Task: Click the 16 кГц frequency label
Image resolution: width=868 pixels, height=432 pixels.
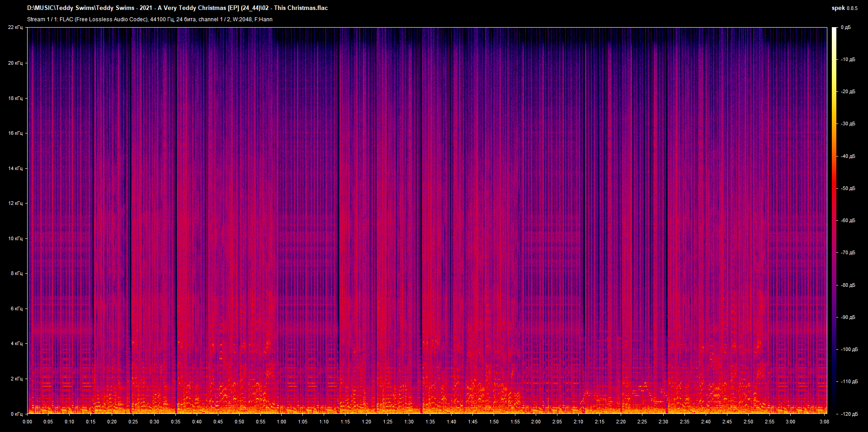Action: click(x=15, y=133)
